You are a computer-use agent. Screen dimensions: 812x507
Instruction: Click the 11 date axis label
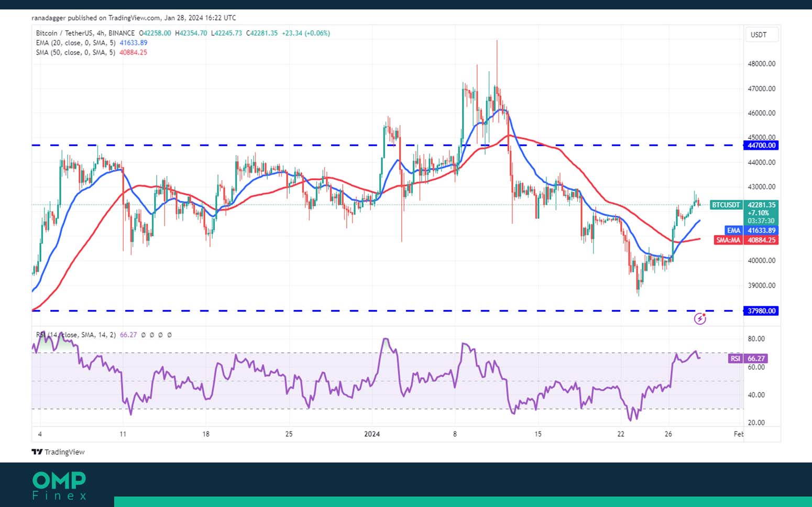(x=123, y=434)
